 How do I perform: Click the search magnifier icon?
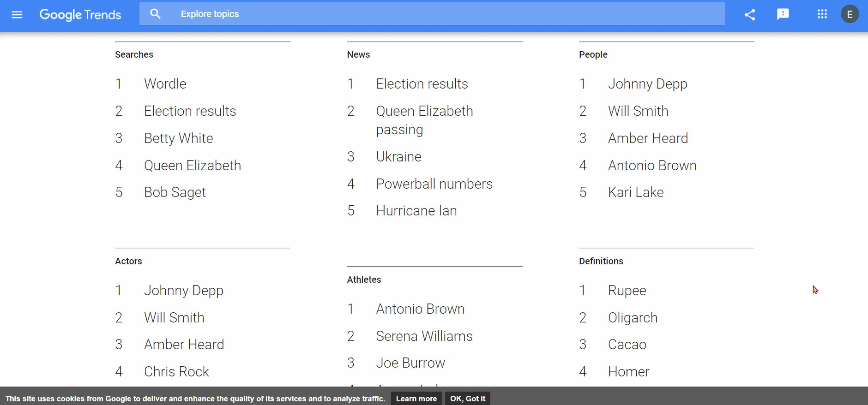(x=156, y=14)
